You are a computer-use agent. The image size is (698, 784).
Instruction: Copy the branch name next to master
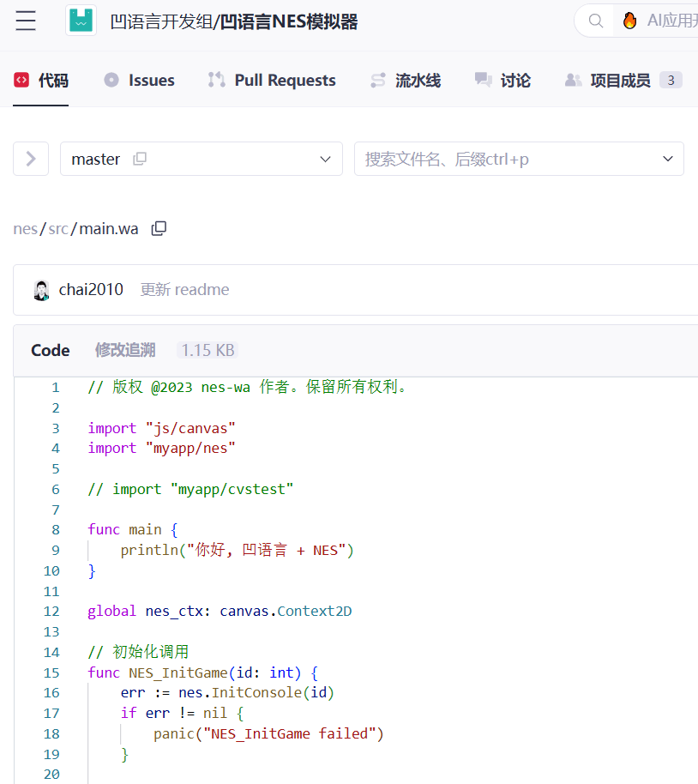coord(140,159)
